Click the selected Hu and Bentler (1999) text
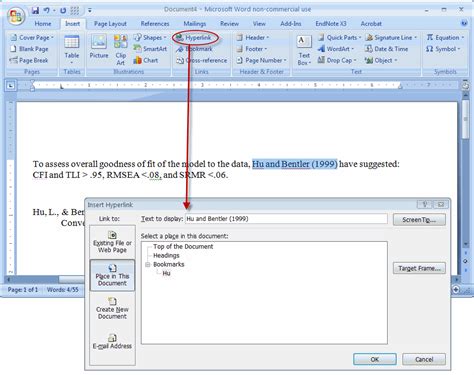Viewport: 474px width, 375px height. click(295, 164)
